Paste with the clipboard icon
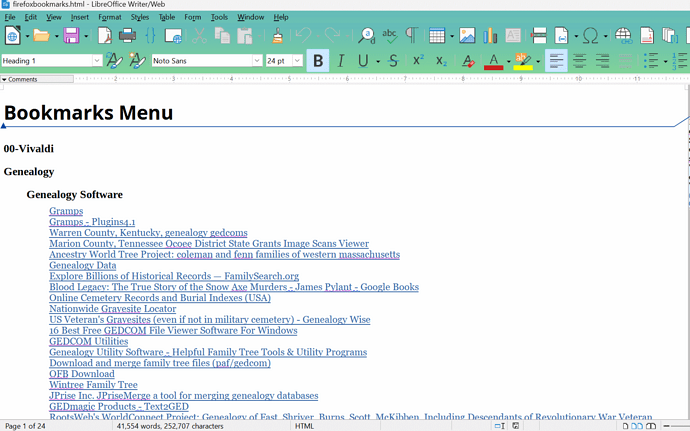Viewport: 690px width, 431px height. coord(245,36)
